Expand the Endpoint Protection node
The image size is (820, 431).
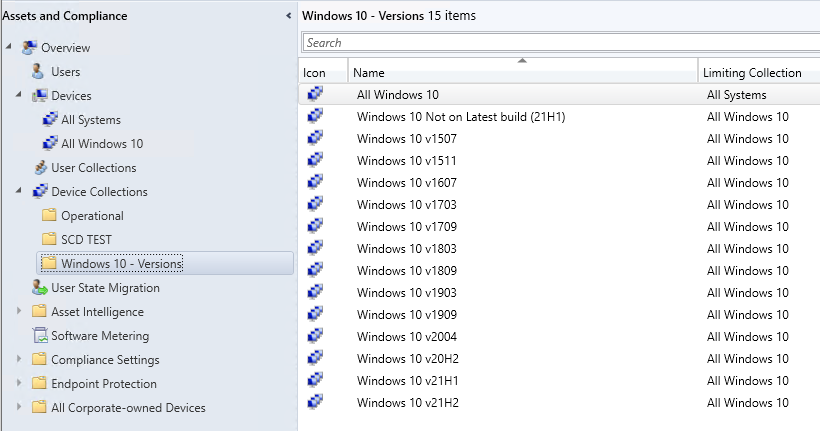pos(19,383)
